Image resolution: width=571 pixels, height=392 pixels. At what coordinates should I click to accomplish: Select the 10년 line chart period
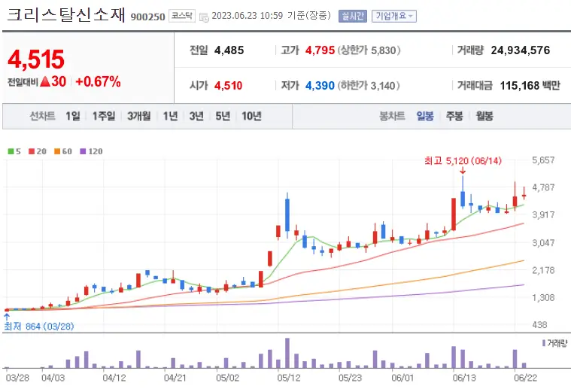pos(251,116)
